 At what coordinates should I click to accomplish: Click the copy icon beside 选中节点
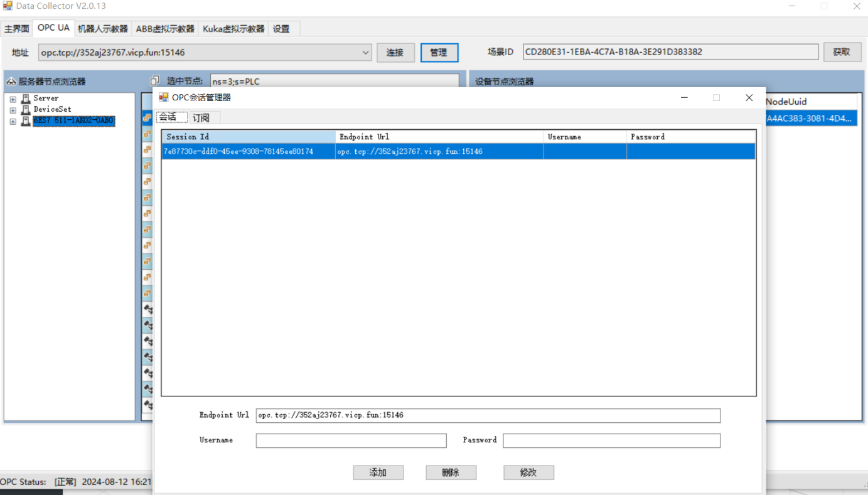tap(155, 81)
